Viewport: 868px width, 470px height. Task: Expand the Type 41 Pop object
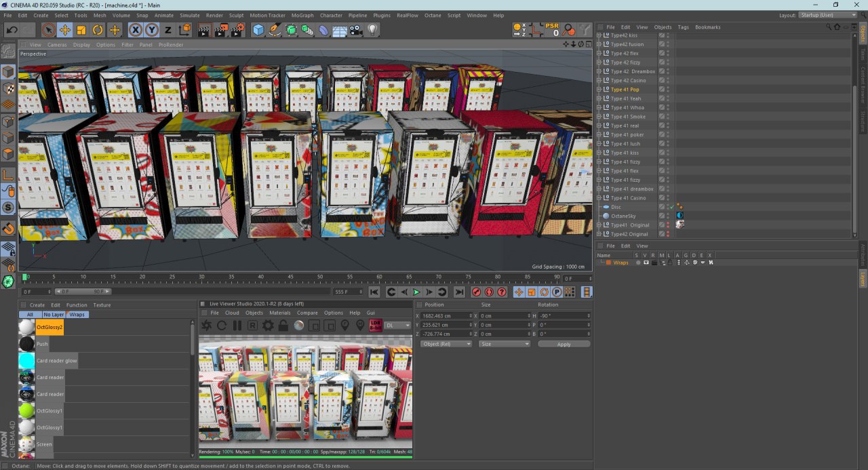(599, 90)
